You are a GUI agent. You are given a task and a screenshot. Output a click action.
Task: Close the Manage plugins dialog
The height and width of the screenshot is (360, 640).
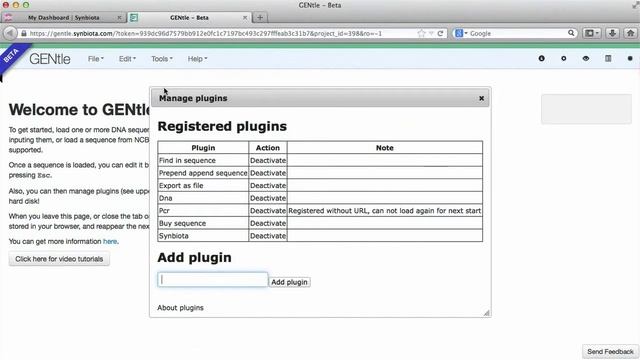(482, 98)
